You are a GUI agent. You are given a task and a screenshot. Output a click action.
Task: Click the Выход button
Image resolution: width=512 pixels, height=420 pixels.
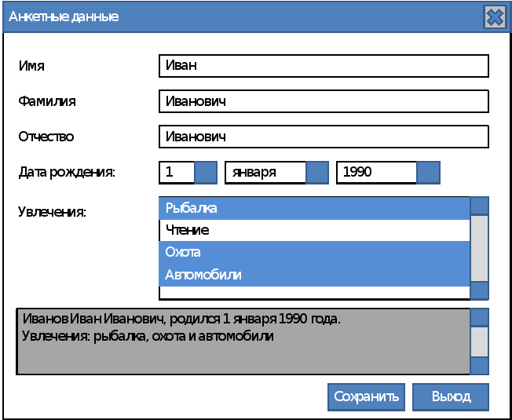point(451,396)
